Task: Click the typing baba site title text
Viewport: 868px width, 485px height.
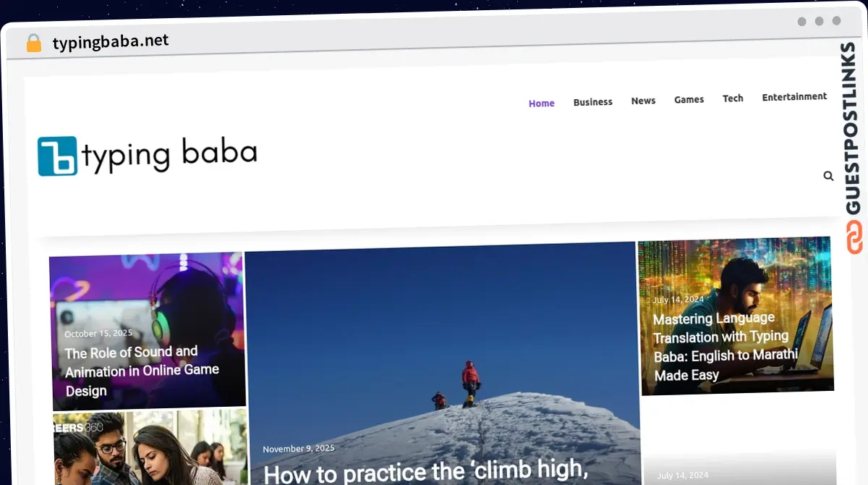Action: click(169, 155)
